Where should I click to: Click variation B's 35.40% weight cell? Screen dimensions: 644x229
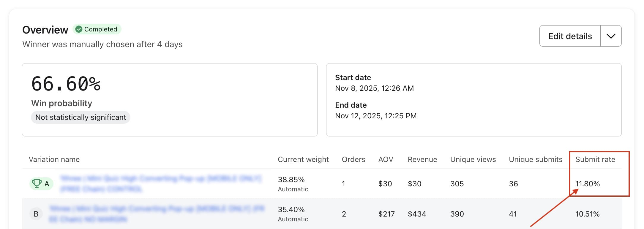point(291,210)
